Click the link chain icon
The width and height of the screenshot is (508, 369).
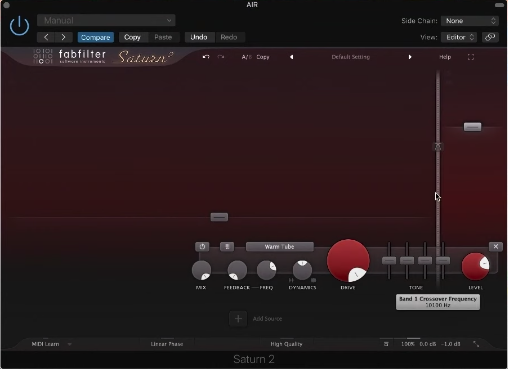coord(490,37)
